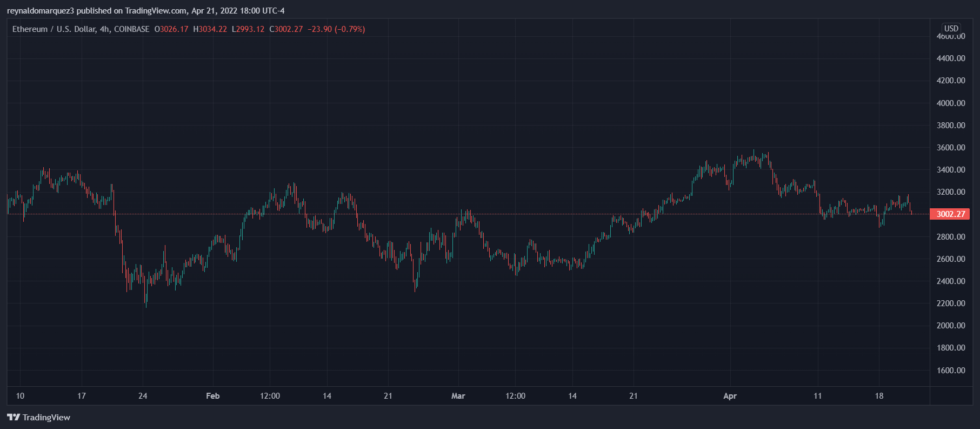980x429 pixels.
Task: Click the 2600.00 price axis label
Action: [x=951, y=259]
